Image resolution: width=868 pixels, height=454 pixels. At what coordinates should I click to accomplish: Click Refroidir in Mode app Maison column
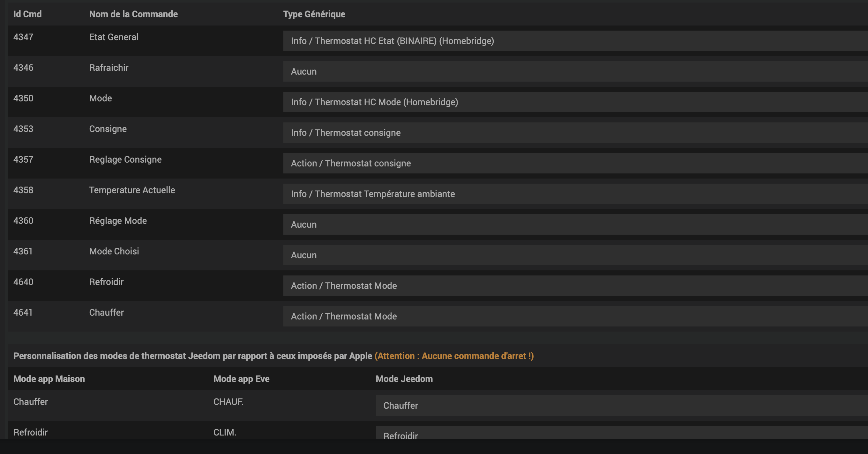click(31, 432)
